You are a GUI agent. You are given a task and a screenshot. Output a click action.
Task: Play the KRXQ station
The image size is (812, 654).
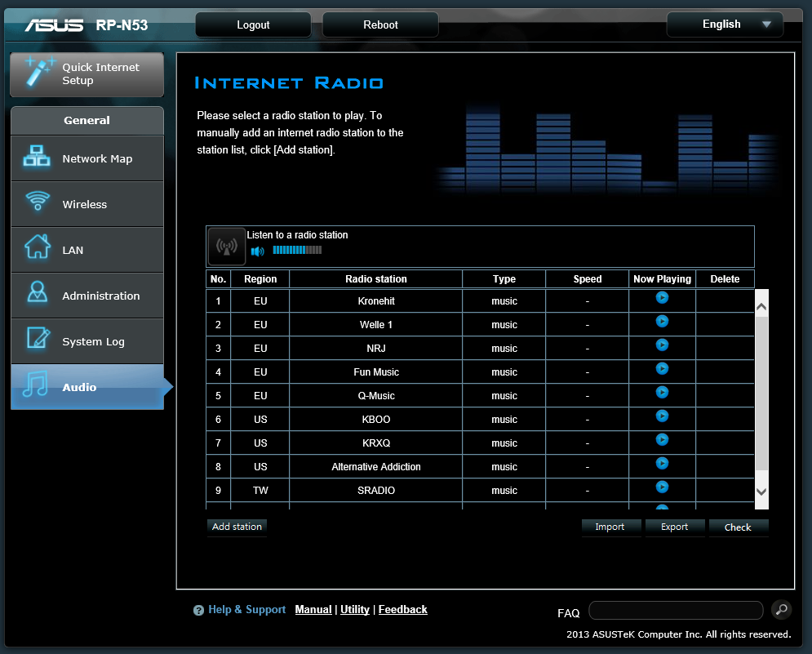point(662,439)
